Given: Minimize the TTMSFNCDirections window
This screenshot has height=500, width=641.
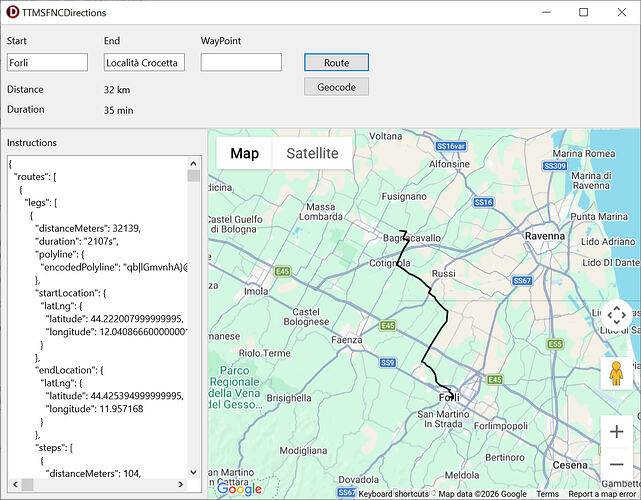Looking at the screenshot, I should tap(546, 12).
